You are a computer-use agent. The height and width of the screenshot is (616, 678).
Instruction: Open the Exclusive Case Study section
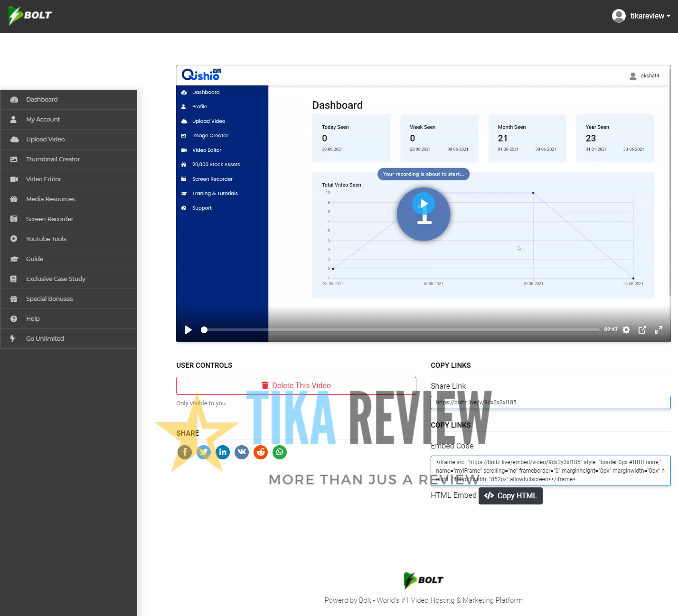pos(56,279)
